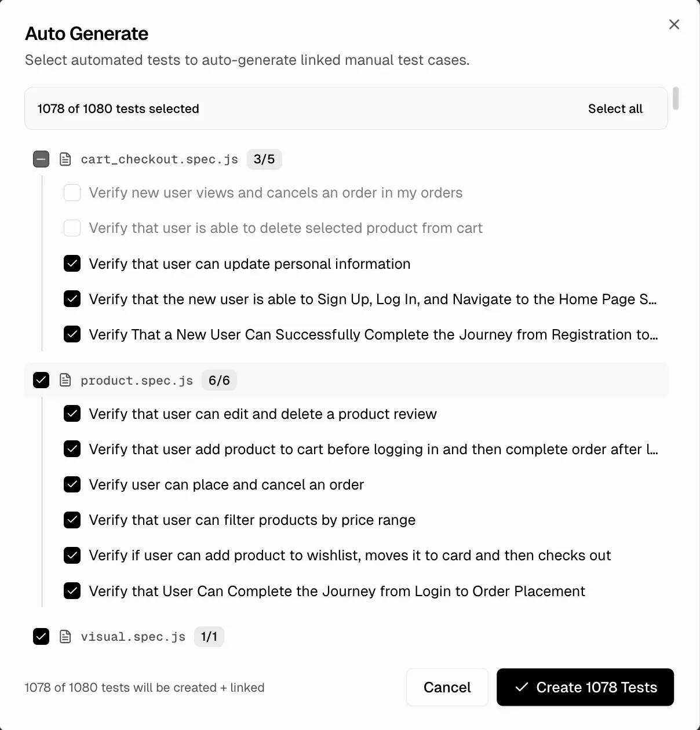The height and width of the screenshot is (730, 700).
Task: Click the document icon beside product.spec.js
Action: pyautogui.click(x=65, y=380)
